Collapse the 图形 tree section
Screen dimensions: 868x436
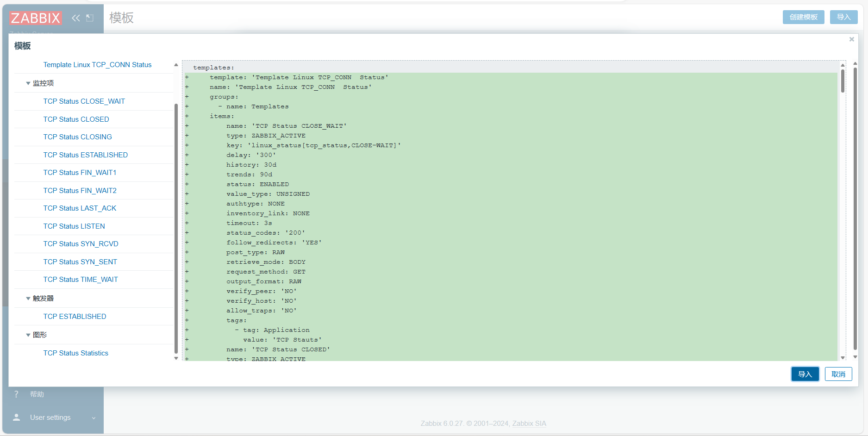(28, 335)
